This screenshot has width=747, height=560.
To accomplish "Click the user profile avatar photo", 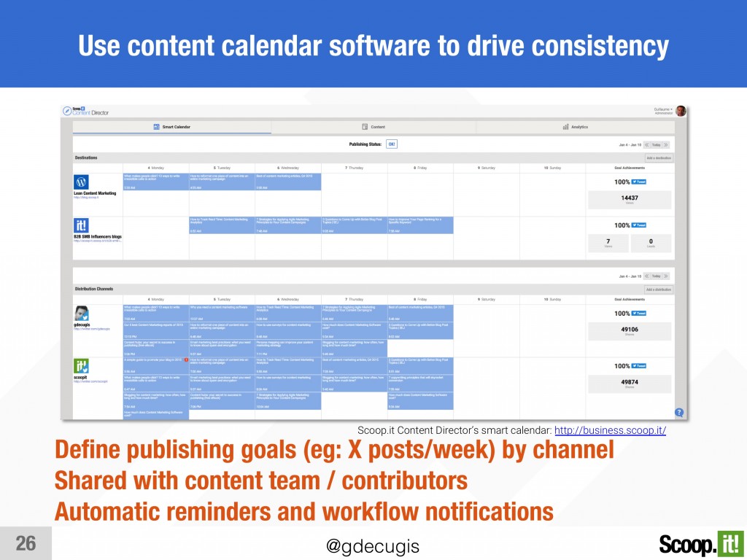I will coord(681,111).
